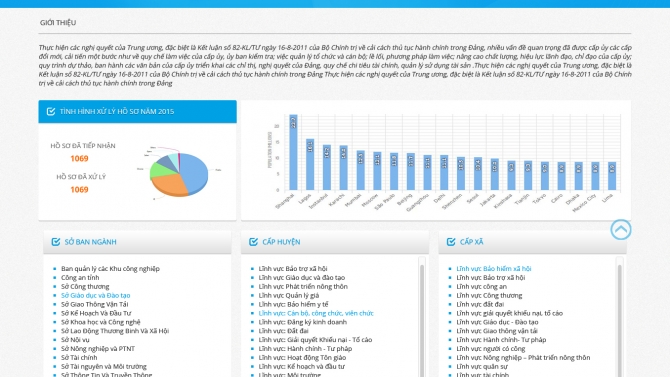Image resolution: width=670 pixels, height=377 pixels.
Task: Click the scroll-to-top circular arrow icon
Action: [x=621, y=230]
